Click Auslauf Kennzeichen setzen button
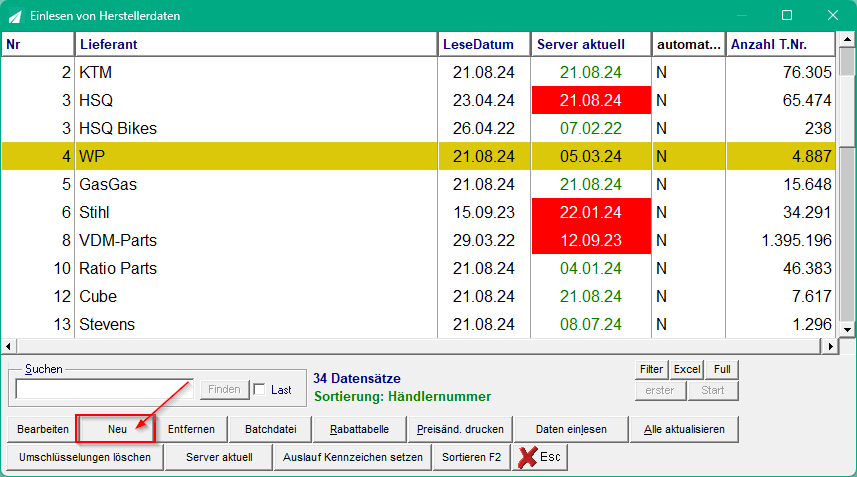The image size is (857, 477). point(353,457)
